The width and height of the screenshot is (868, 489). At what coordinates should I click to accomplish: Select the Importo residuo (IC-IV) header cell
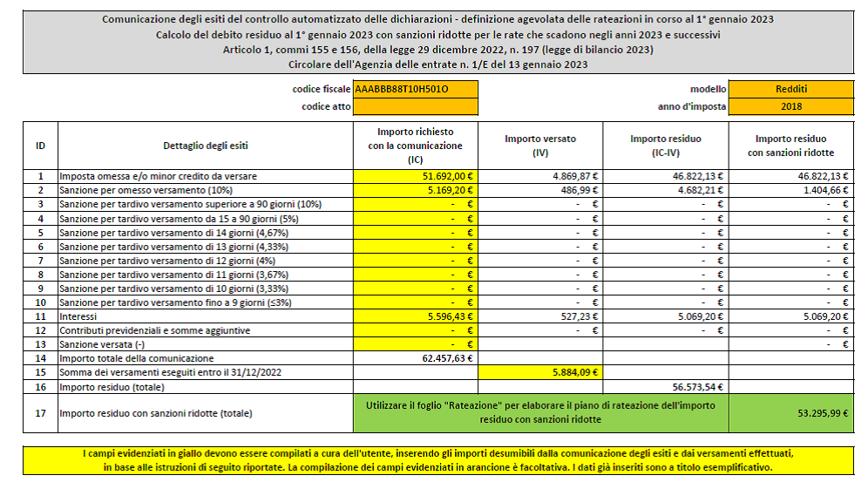pos(666,146)
